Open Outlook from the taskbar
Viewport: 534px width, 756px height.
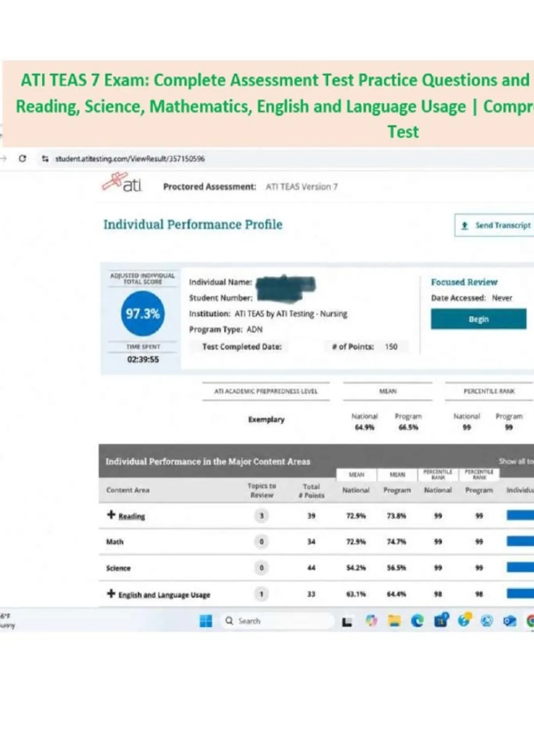510,621
